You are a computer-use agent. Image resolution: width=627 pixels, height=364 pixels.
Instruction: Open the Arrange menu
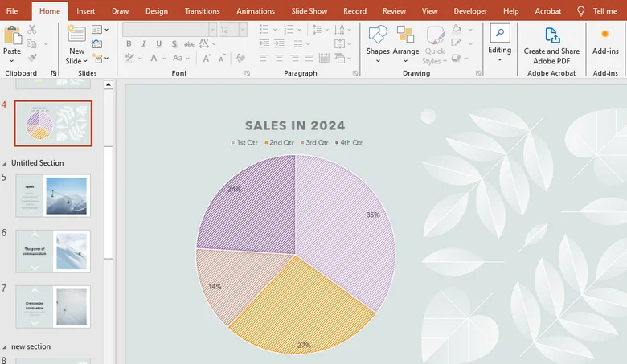[x=405, y=44]
